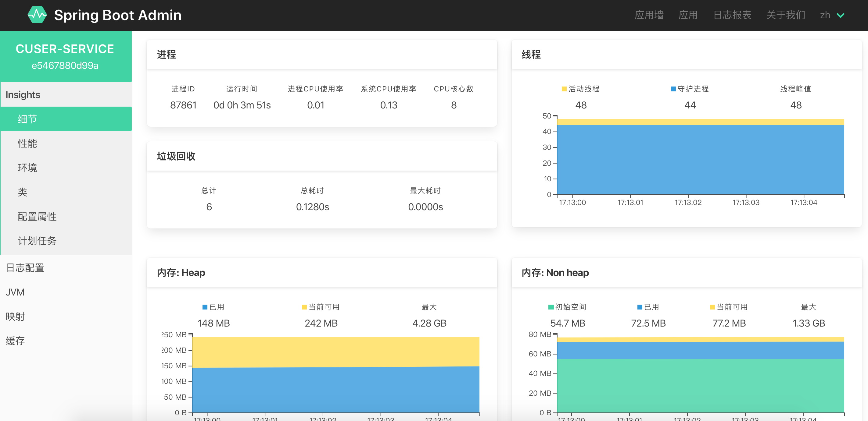
Task: Open 映射 in the sidebar
Action: pyautogui.click(x=66, y=316)
